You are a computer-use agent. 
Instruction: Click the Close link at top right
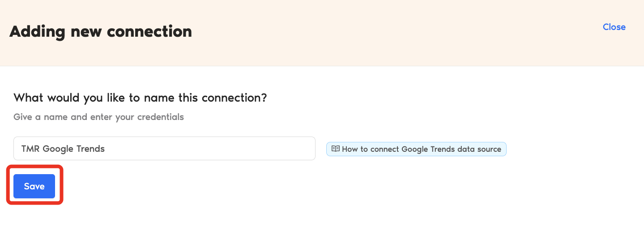(x=614, y=27)
